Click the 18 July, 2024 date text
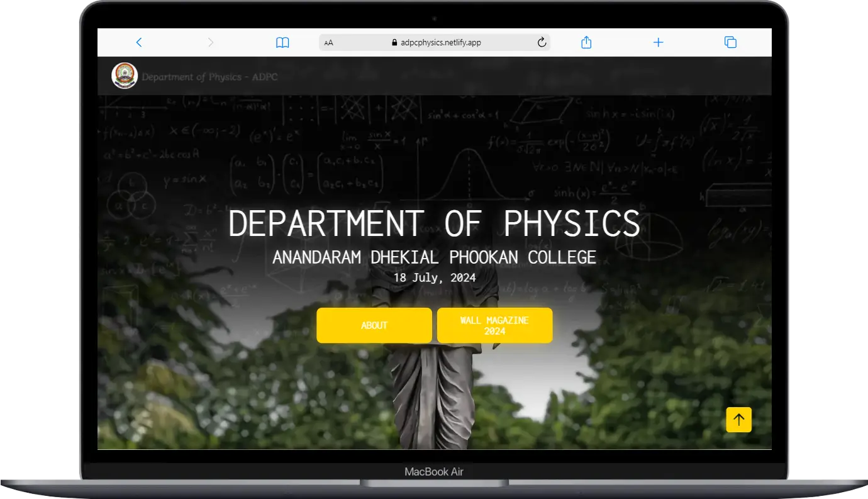Viewport: 868px width, 499px height. coord(434,278)
